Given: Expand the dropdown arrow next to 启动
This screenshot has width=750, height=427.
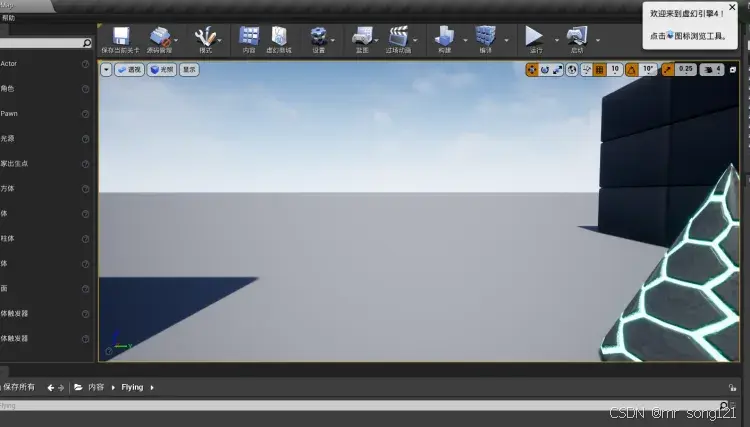Looking at the screenshot, I should pos(597,40).
